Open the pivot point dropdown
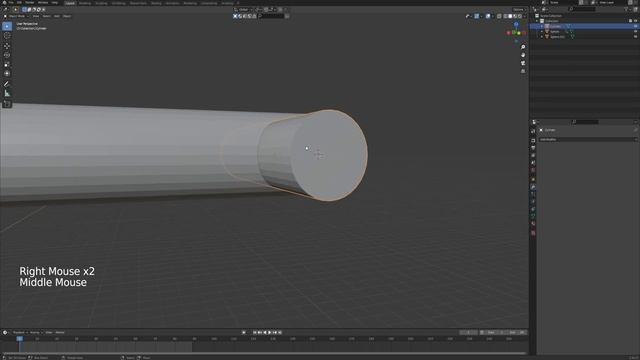 [258, 9]
